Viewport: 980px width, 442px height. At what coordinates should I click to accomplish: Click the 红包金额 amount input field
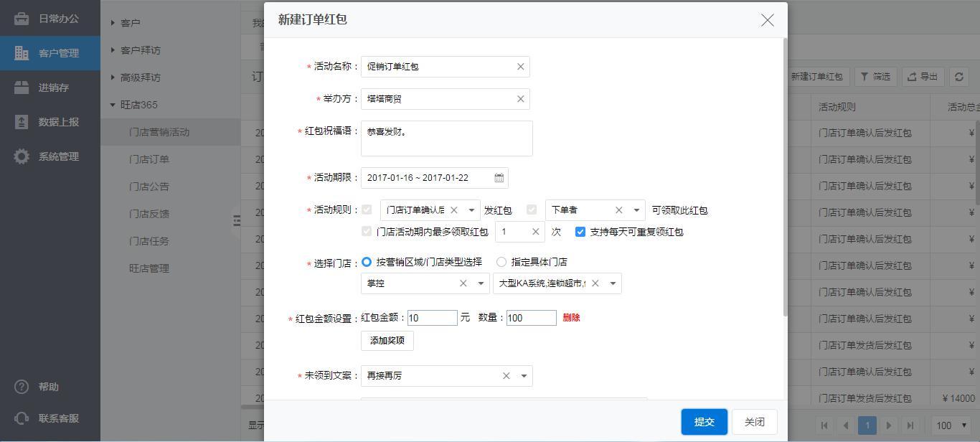pos(432,318)
